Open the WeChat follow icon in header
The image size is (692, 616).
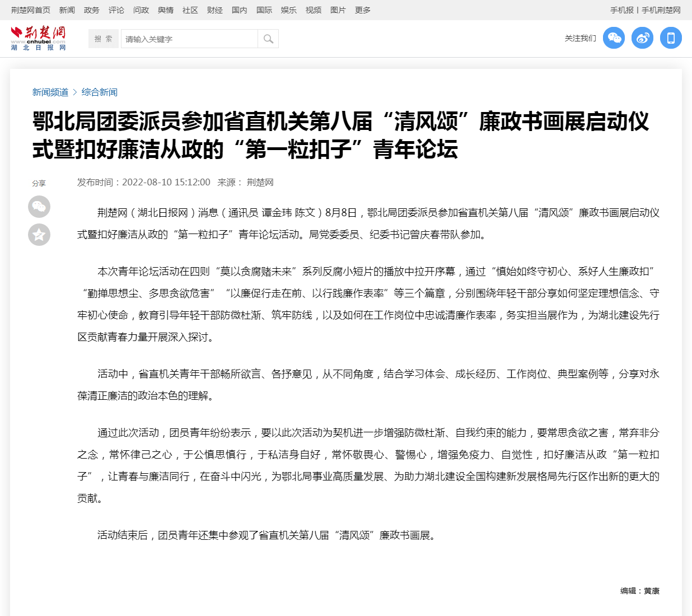click(614, 38)
